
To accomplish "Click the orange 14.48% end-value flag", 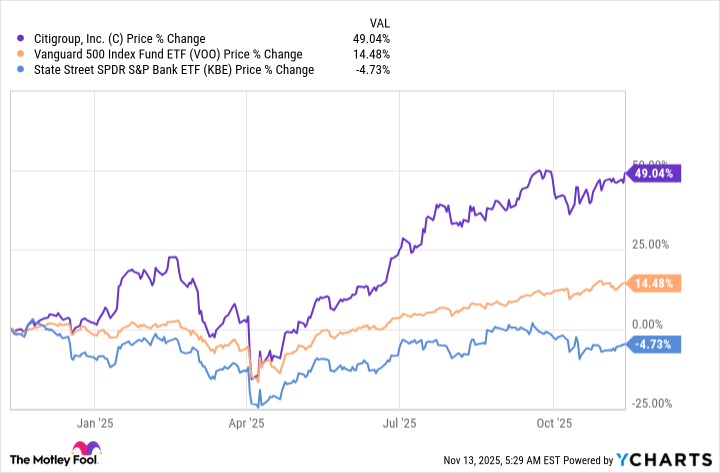I will (654, 283).
